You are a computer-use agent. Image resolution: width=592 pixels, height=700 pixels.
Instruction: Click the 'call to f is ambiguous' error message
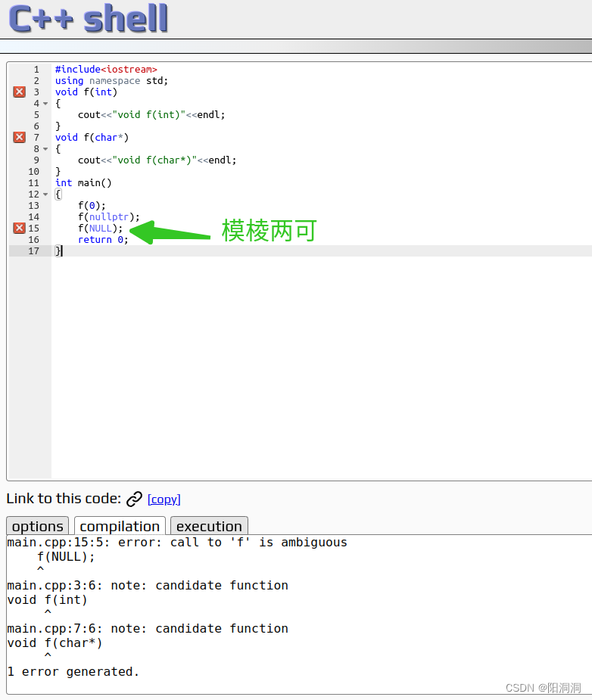pyautogui.click(x=177, y=542)
